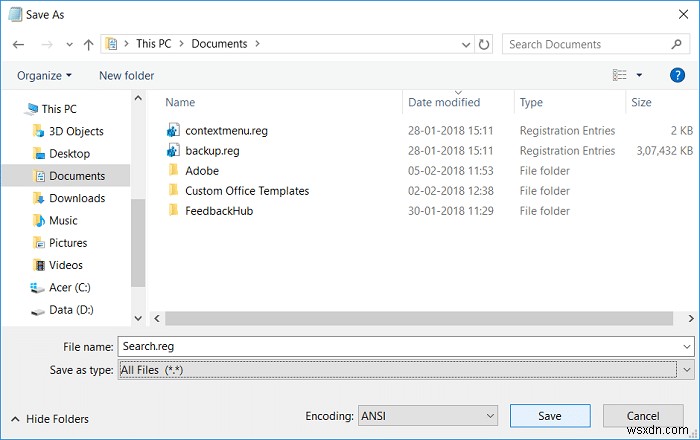Click the Acer (C:) drive icon
Viewport: 700px width, 440px height.
pyautogui.click(x=37, y=288)
